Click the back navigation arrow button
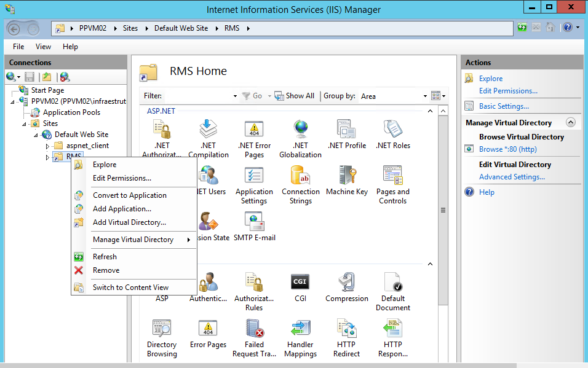The height and width of the screenshot is (368, 588). pos(14,29)
